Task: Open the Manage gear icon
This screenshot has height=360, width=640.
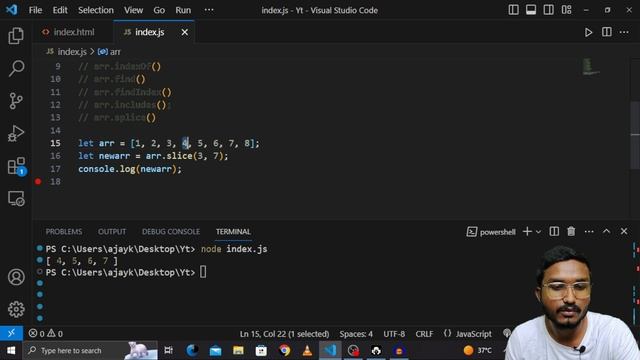Action: click(16, 309)
